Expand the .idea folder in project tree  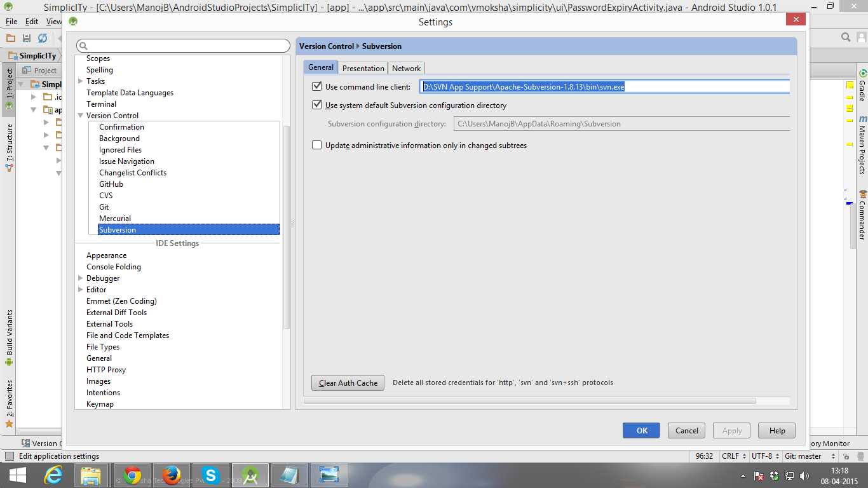(x=34, y=97)
